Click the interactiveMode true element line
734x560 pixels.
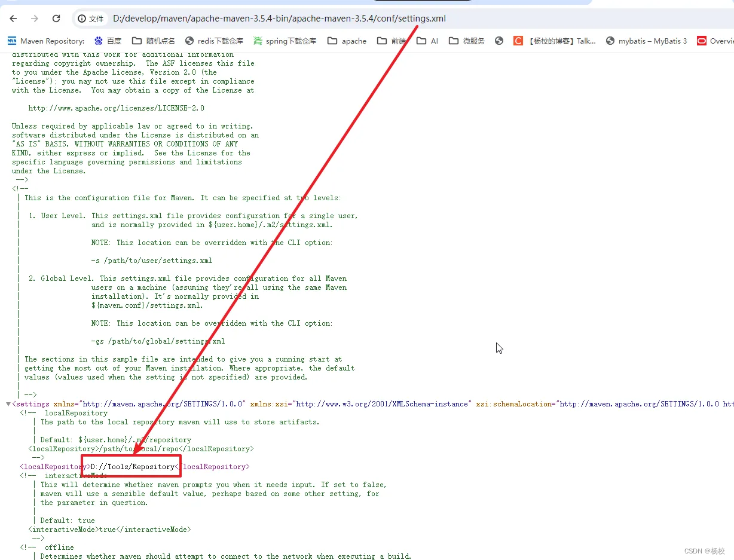coord(110,530)
